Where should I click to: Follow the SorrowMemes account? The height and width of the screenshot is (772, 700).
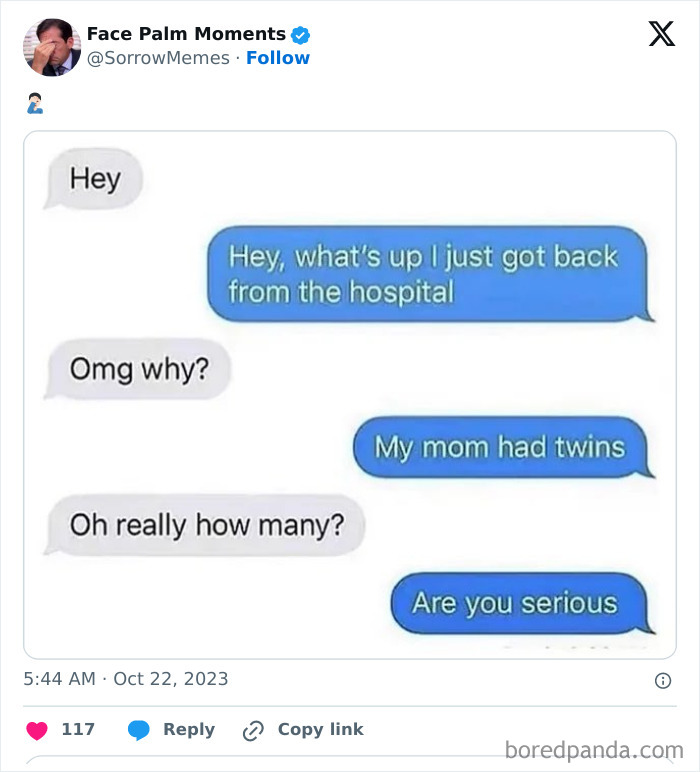[278, 58]
